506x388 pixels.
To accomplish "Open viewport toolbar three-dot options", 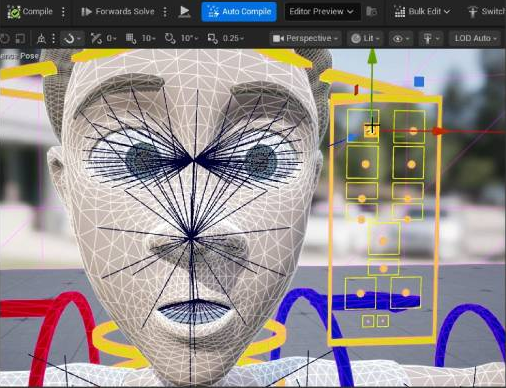I will tap(53, 38).
